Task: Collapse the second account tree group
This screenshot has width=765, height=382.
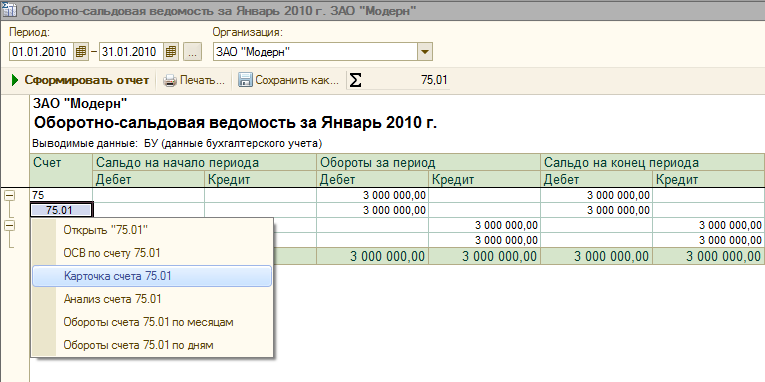Action: (x=9, y=225)
